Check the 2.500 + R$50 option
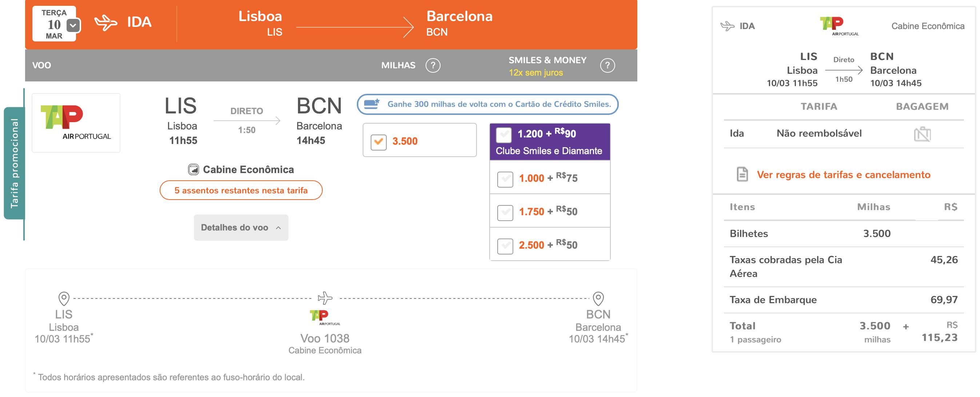Image resolution: width=980 pixels, height=397 pixels. click(x=505, y=246)
